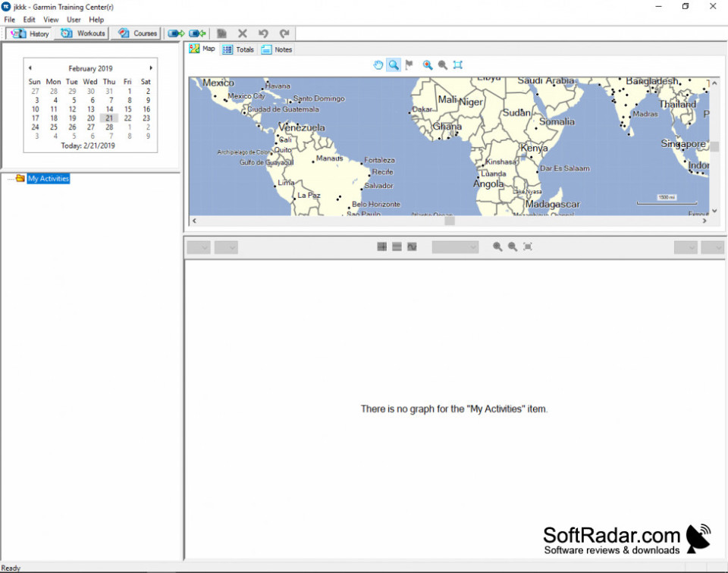Click the map Zoom to Fit icon
Image resolution: width=728 pixels, height=573 pixels.
point(458,65)
